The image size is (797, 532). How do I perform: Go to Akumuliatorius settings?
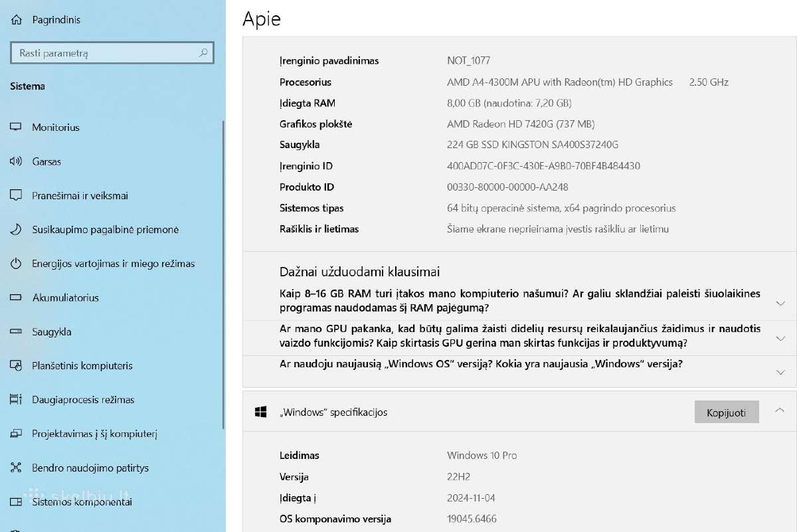(x=65, y=298)
